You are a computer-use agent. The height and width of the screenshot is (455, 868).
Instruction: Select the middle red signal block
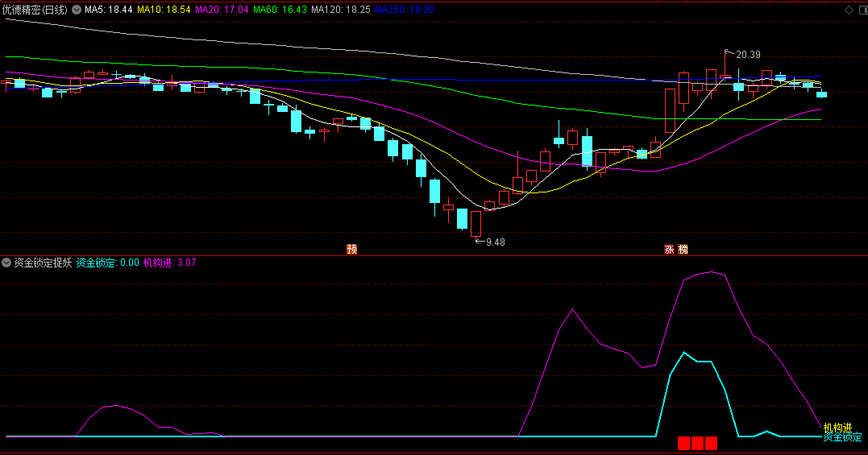coord(697,443)
